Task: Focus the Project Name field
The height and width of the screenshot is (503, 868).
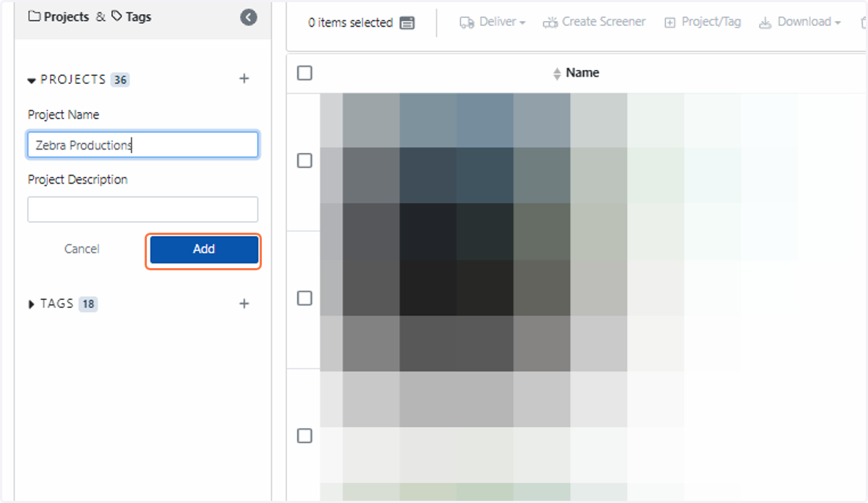Action: [142, 145]
